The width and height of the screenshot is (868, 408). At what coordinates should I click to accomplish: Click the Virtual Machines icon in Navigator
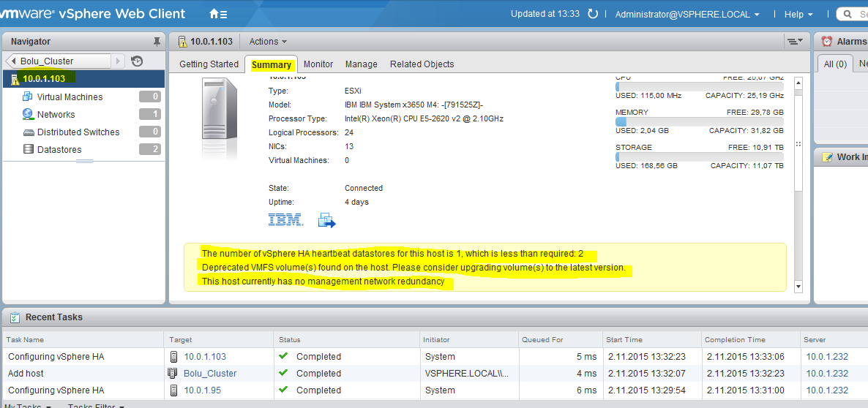click(x=28, y=97)
